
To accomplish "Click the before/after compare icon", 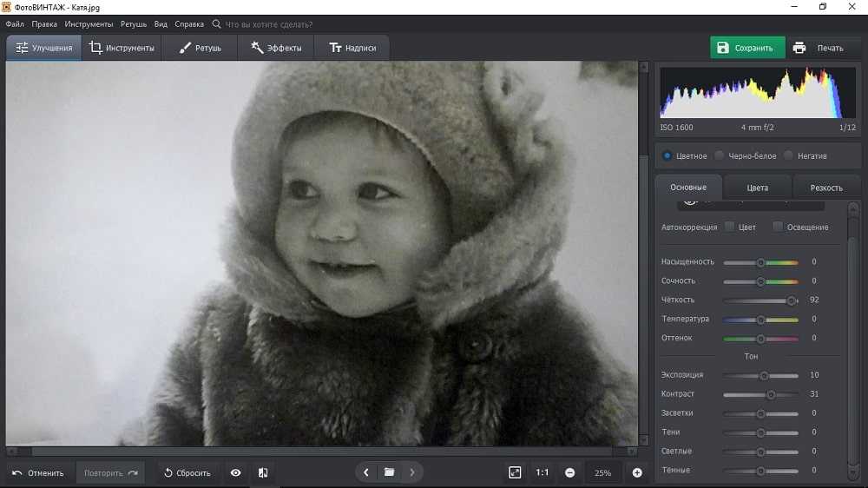I will pos(263,472).
